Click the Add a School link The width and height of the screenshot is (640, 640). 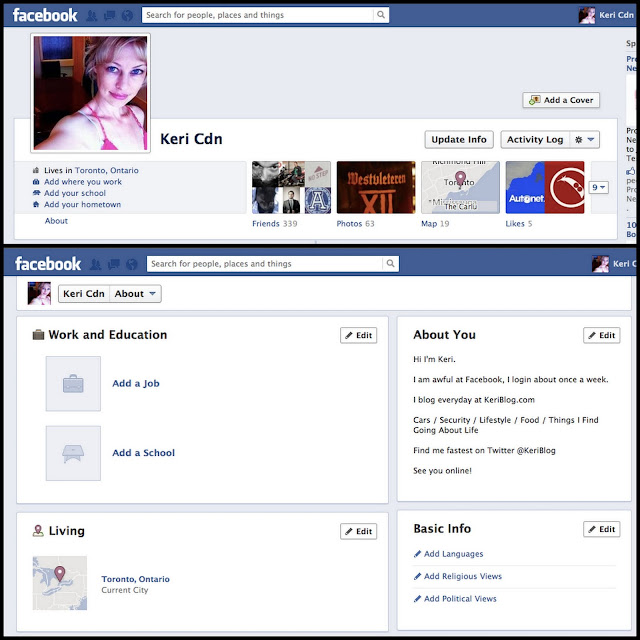(144, 453)
